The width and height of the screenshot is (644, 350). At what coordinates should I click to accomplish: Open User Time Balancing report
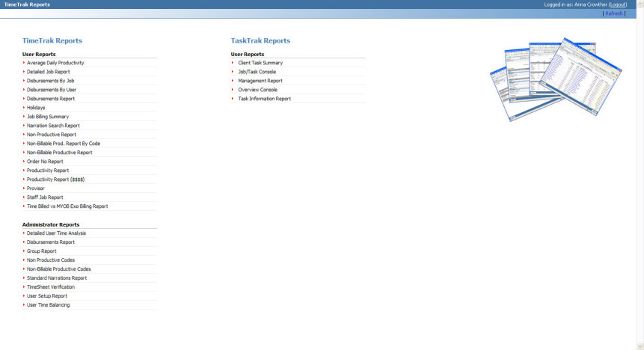(x=48, y=305)
